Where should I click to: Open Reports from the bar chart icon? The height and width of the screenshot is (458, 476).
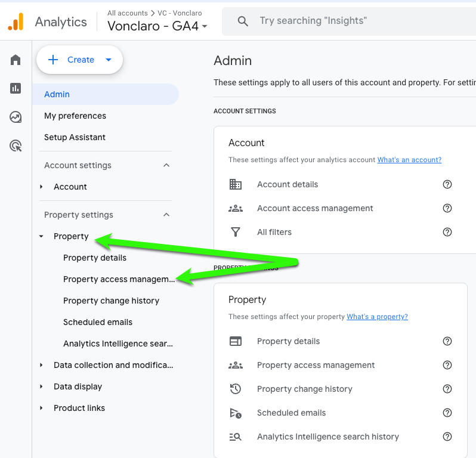(16, 88)
